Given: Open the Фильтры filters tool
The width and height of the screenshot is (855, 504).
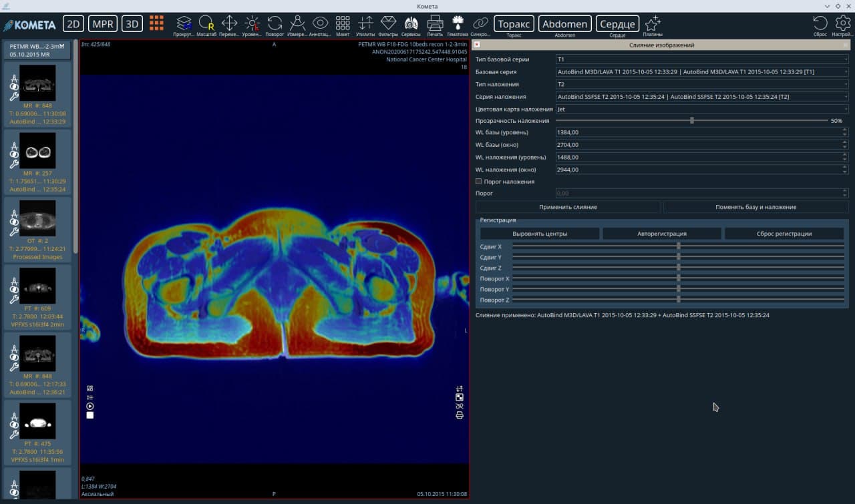Looking at the screenshot, I should pyautogui.click(x=388, y=24).
